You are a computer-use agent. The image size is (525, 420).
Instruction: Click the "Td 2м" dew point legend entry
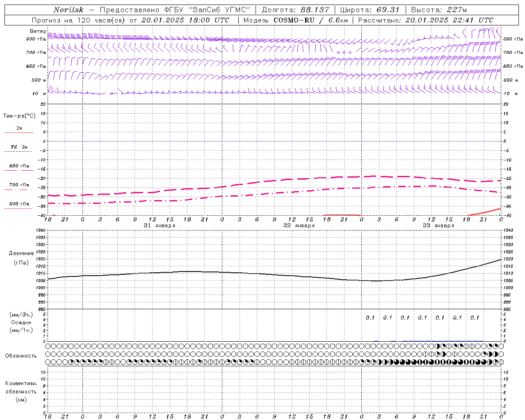(19, 147)
